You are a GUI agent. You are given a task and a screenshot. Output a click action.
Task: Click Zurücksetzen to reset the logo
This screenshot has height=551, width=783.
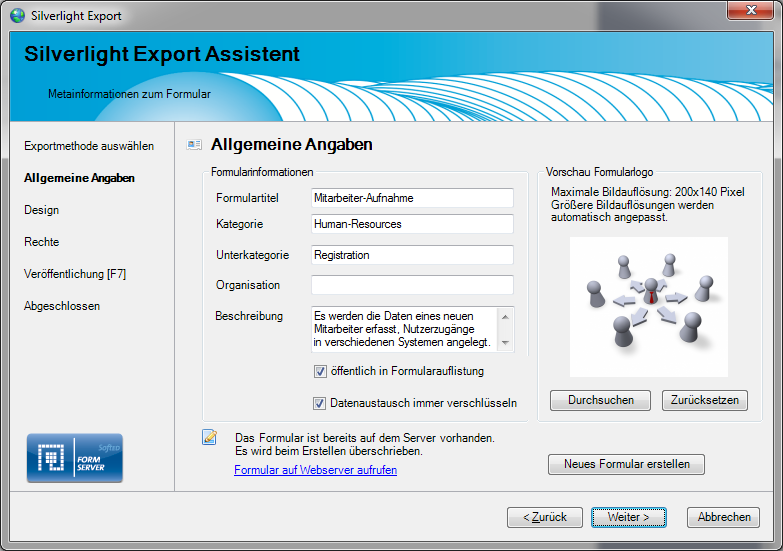click(704, 400)
